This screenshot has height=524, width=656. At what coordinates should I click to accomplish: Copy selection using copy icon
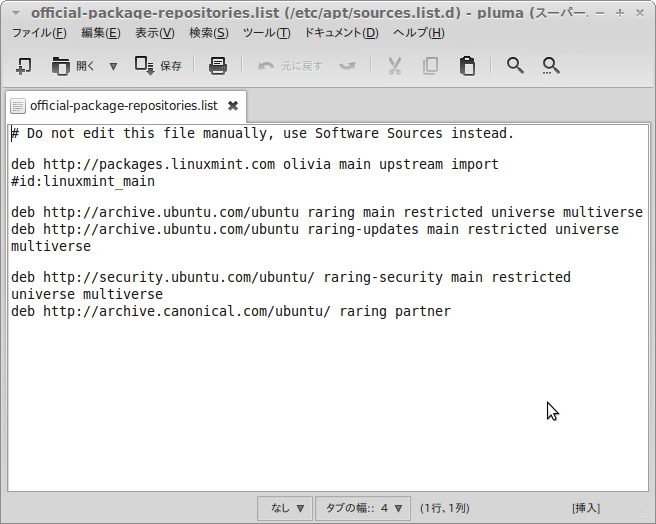pos(430,66)
